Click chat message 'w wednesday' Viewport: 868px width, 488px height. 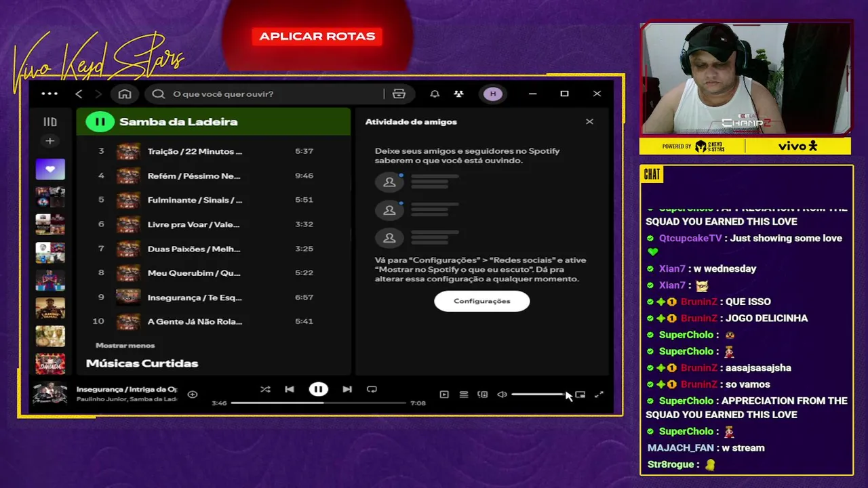coord(726,269)
